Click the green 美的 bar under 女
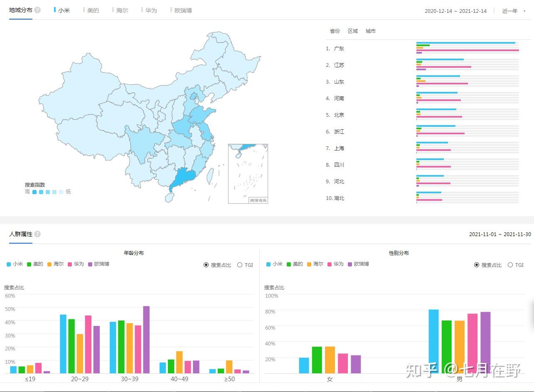The image size is (534, 392). tap(317, 360)
